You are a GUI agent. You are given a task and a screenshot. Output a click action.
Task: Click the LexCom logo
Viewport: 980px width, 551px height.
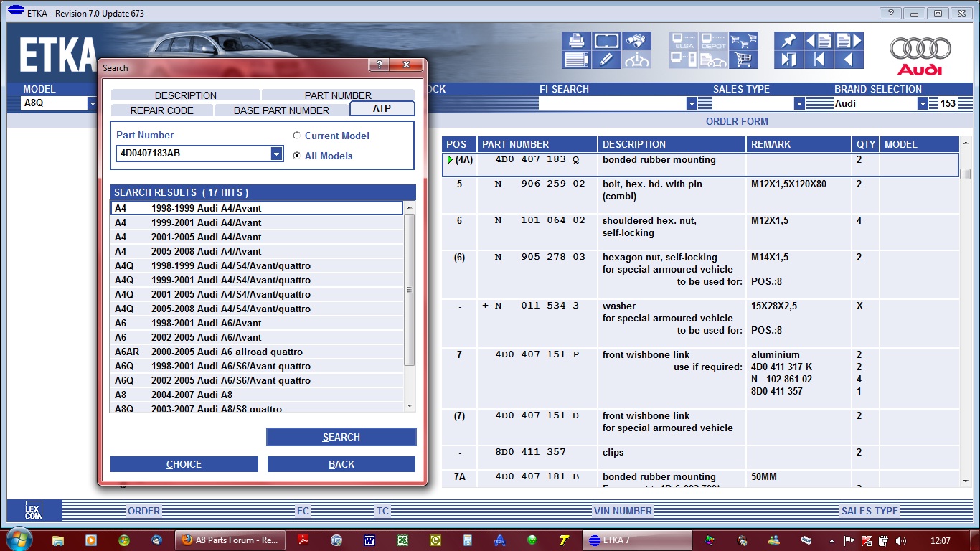click(x=34, y=510)
